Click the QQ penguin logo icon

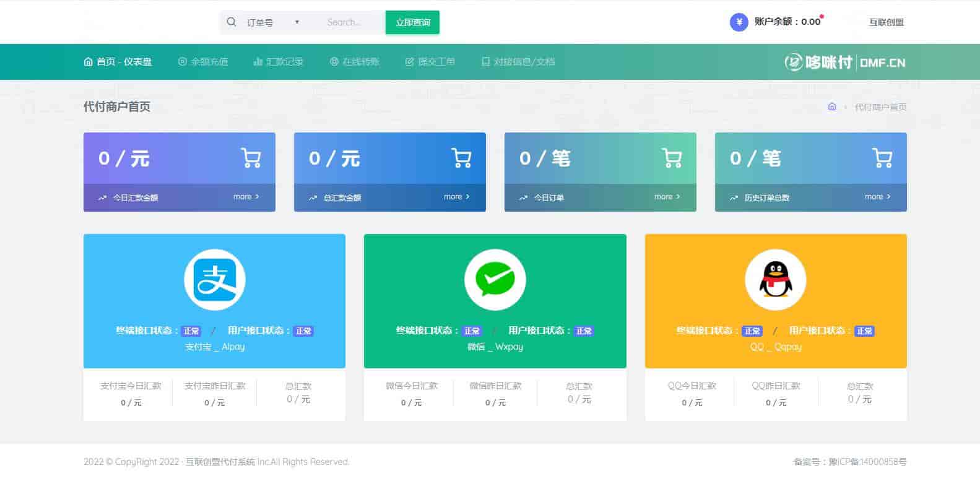point(775,280)
